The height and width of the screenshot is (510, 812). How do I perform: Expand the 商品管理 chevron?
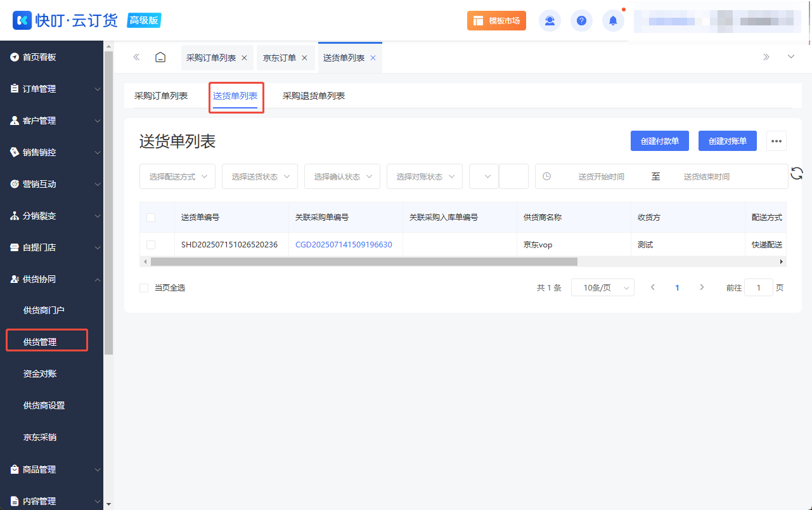(97, 470)
